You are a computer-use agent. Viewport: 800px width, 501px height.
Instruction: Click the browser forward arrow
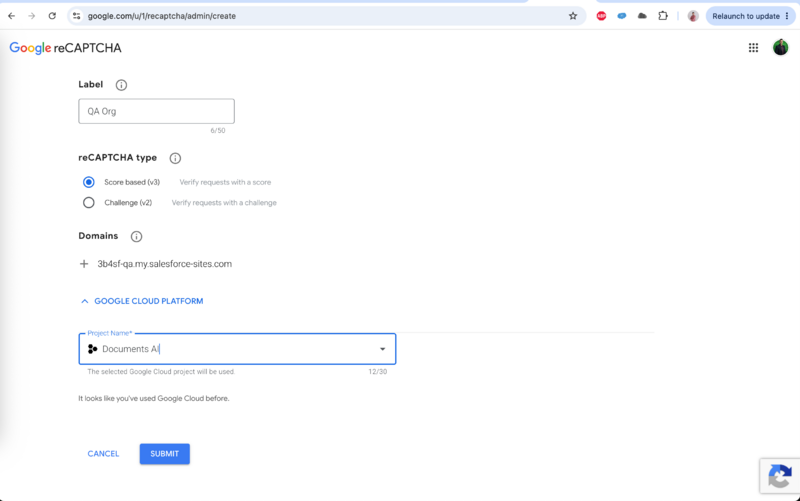pyautogui.click(x=32, y=16)
